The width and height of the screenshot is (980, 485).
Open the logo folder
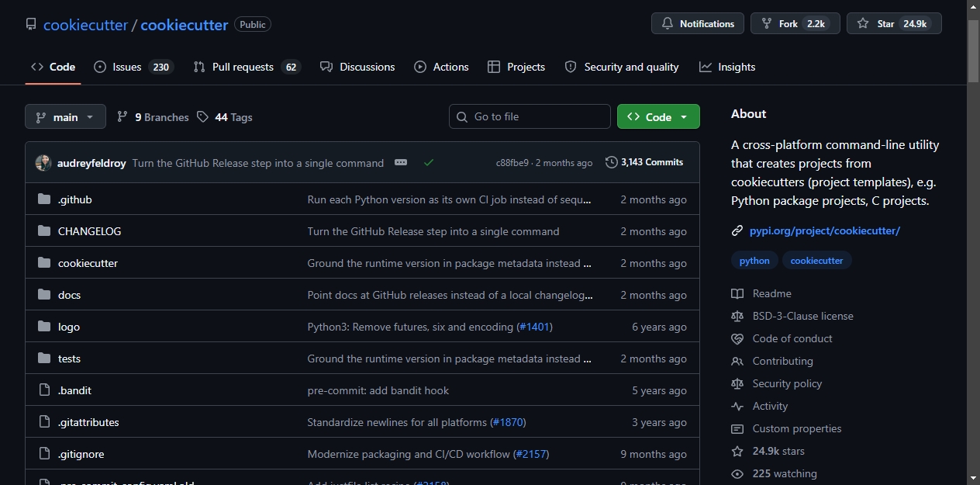(69, 327)
